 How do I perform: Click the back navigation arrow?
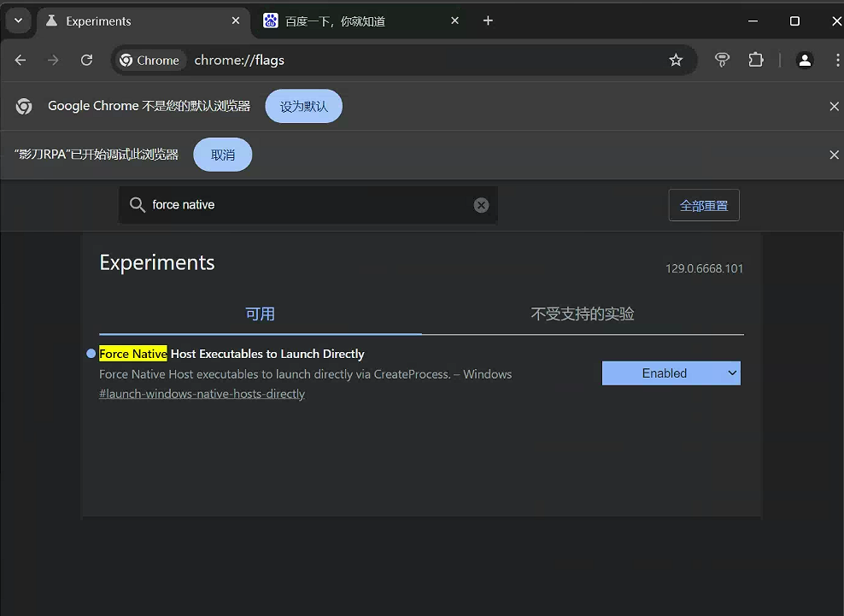coord(21,60)
